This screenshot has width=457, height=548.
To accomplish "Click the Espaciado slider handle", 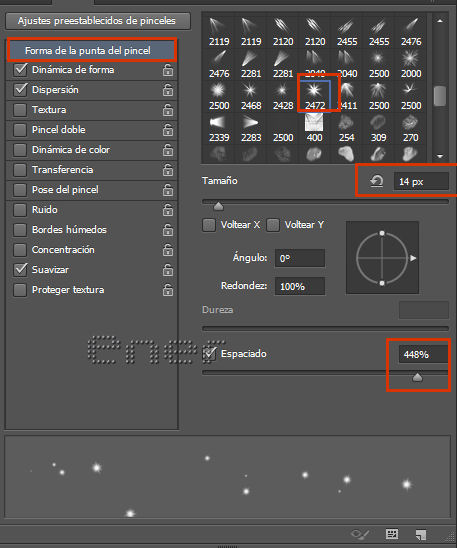I will pyautogui.click(x=417, y=377).
